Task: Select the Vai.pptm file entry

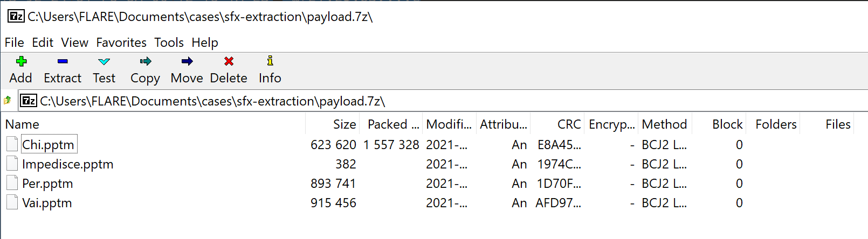Action: click(x=47, y=203)
